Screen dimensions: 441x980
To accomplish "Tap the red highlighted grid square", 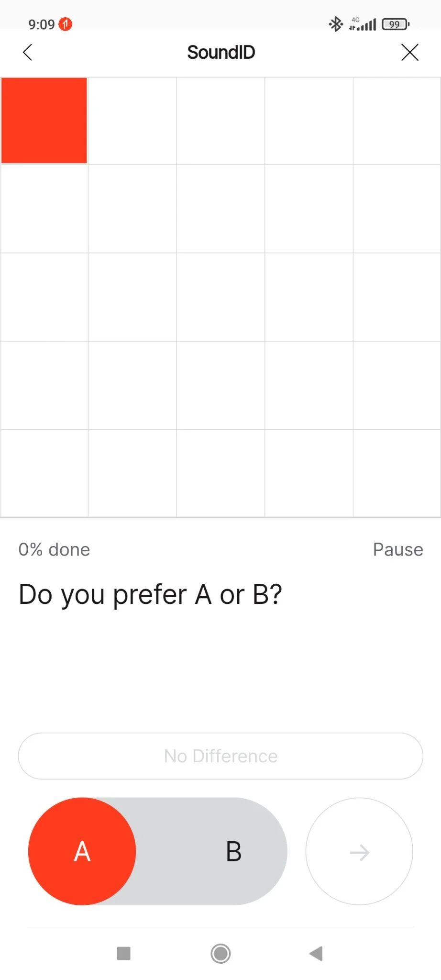I will pyautogui.click(x=44, y=121).
